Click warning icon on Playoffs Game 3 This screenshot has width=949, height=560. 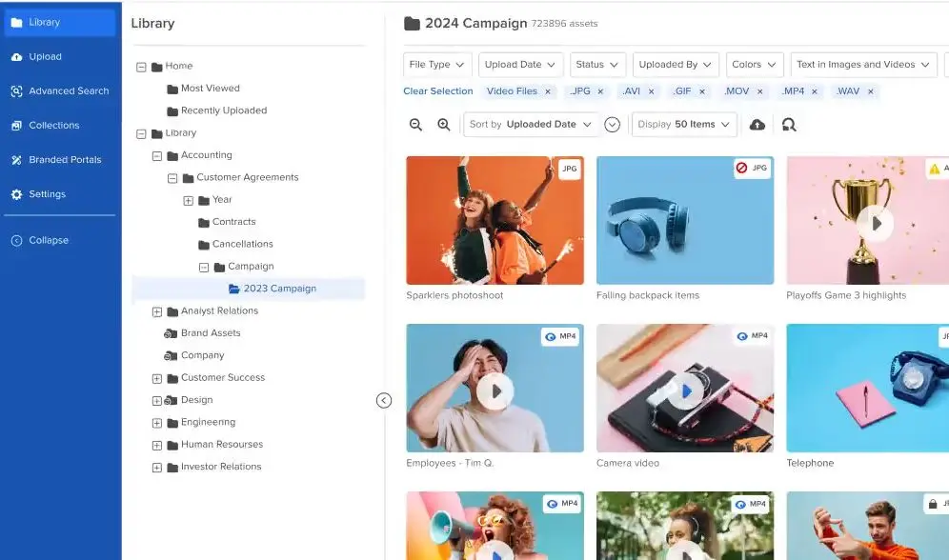(x=935, y=169)
